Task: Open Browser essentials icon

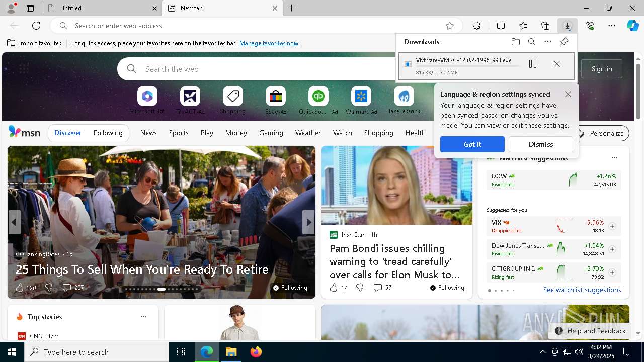Action: click(590, 26)
